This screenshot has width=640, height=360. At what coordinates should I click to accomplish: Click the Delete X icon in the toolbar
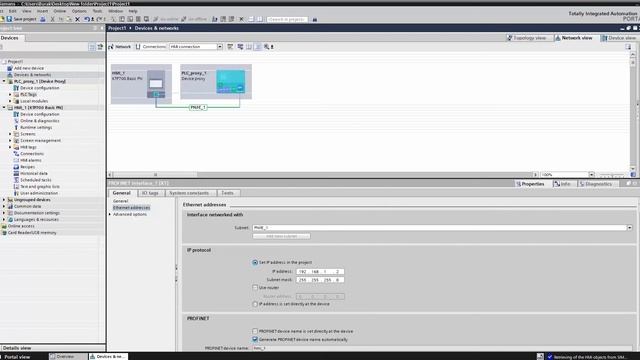coord(77,19)
